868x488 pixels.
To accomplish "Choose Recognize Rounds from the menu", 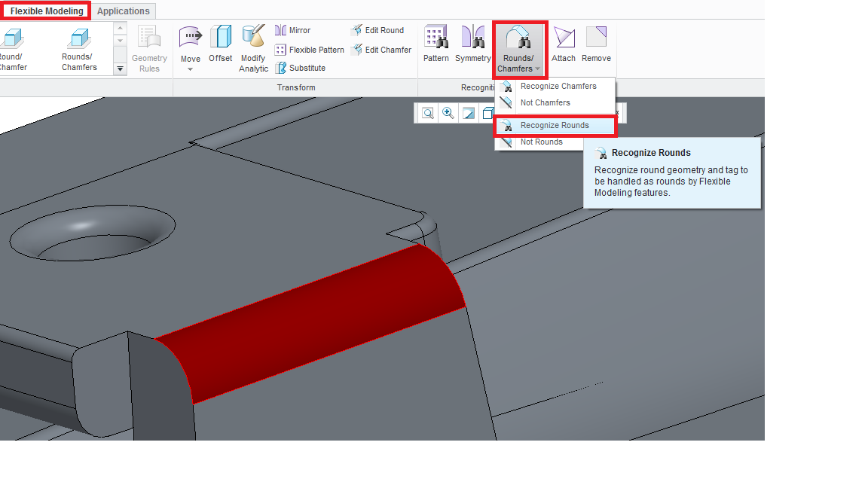I will (x=555, y=126).
